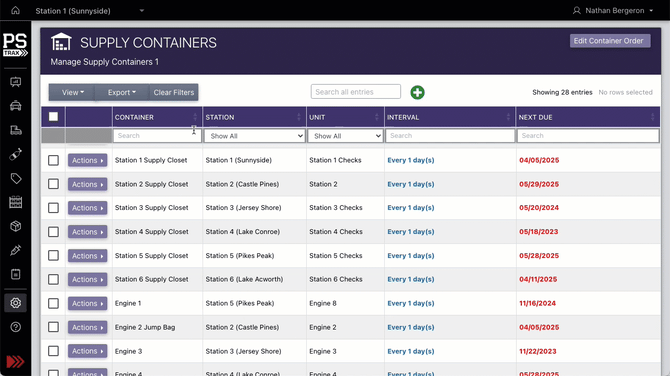This screenshot has height=376, width=670.
Task: Toggle the select-all header checkbox
Action: click(x=53, y=117)
